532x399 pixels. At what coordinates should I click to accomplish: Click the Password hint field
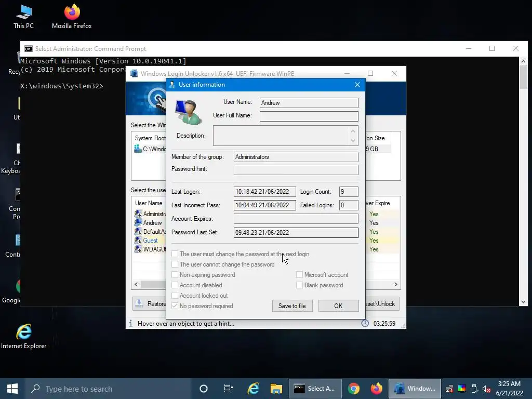pyautogui.click(x=296, y=170)
